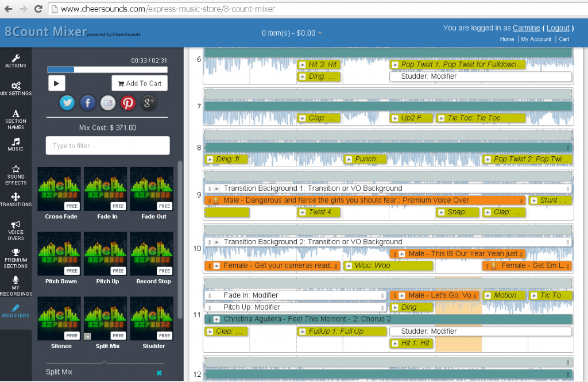Play the mix preview
The image size is (588, 382).
57,83
